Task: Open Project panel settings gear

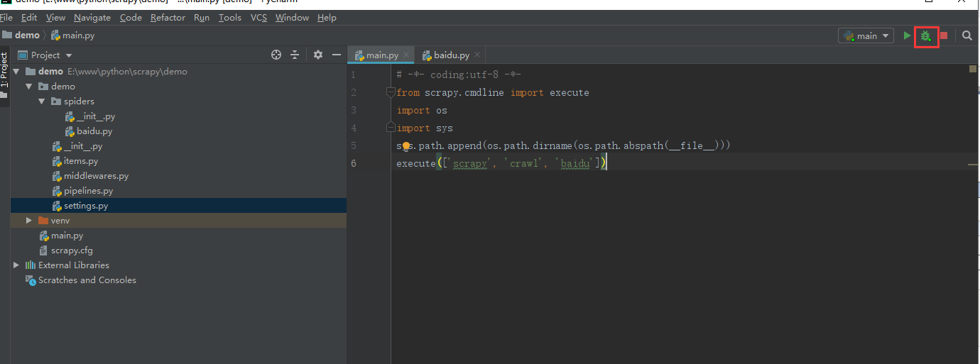Action: [317, 55]
